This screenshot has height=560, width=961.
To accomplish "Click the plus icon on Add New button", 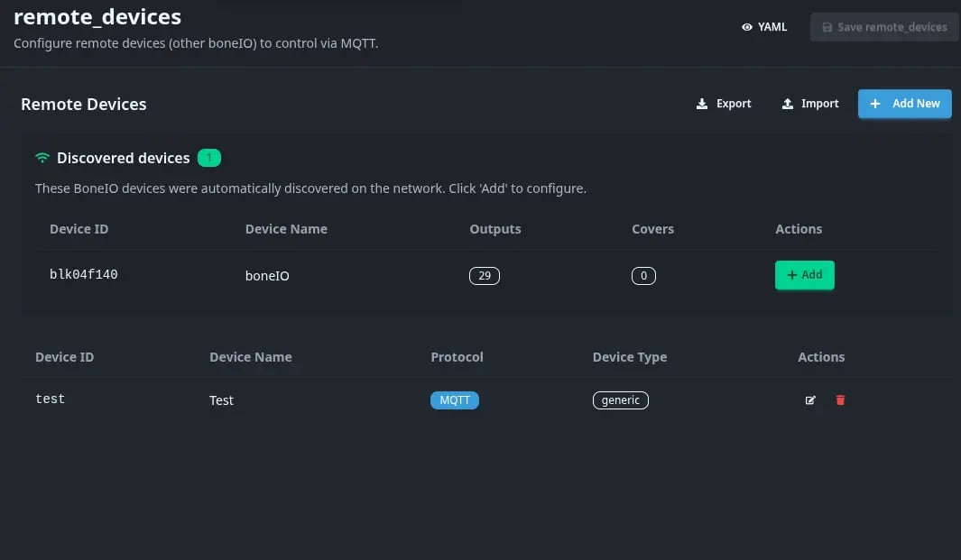I will [x=875, y=104].
